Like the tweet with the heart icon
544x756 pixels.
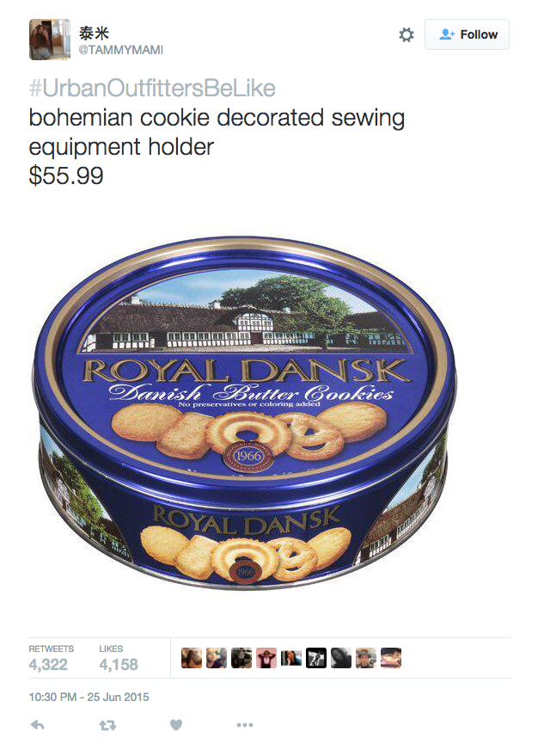click(x=176, y=725)
